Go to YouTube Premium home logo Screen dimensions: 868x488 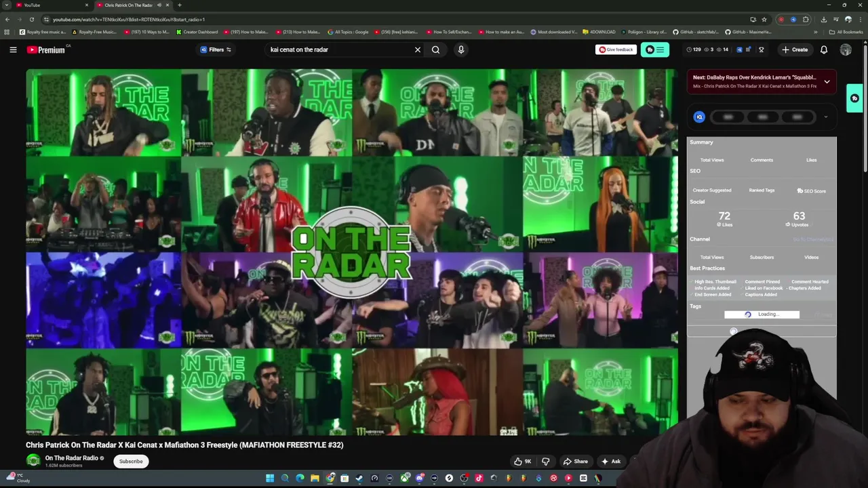(x=46, y=49)
